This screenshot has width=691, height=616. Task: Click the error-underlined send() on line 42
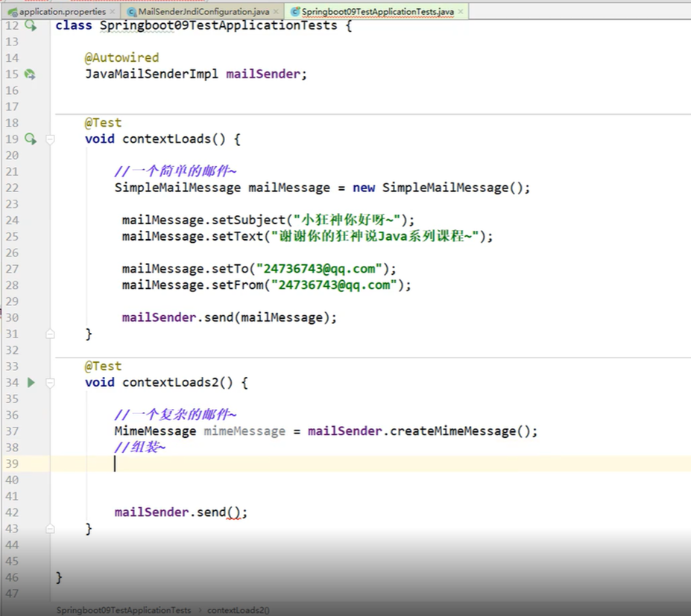point(218,512)
